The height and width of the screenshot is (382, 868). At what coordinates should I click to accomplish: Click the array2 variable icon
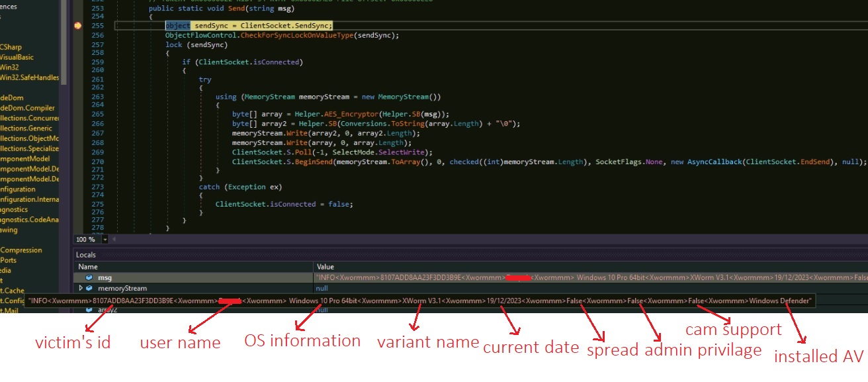point(89,309)
